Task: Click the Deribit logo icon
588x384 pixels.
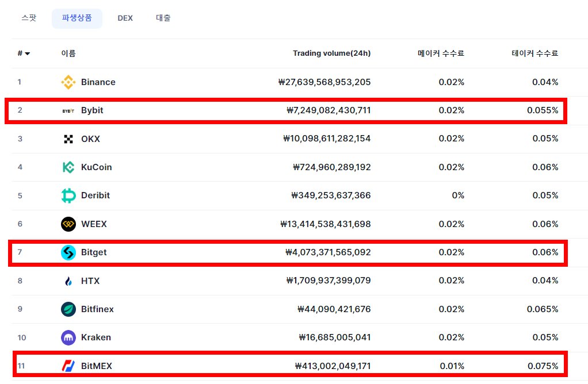Action: point(68,195)
